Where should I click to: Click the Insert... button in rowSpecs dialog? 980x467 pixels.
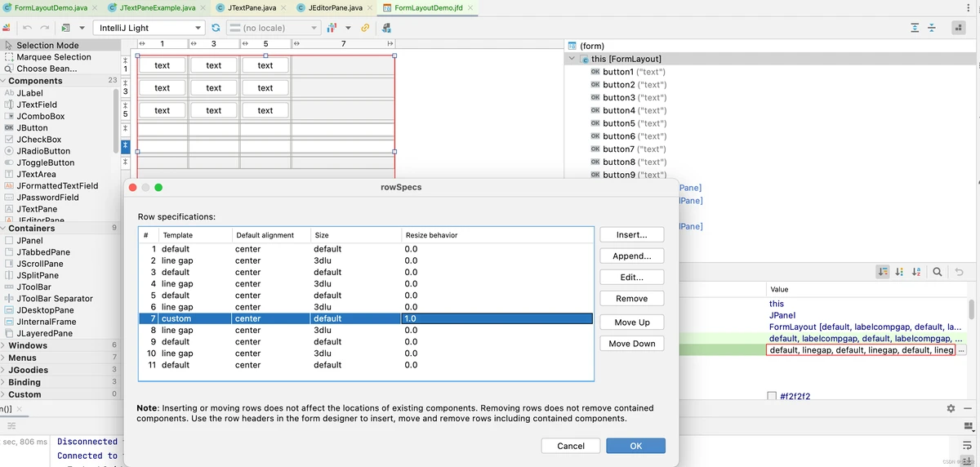pos(631,234)
